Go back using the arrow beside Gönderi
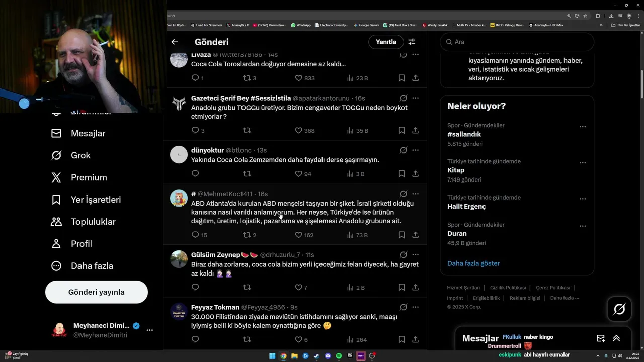 pos(175,42)
